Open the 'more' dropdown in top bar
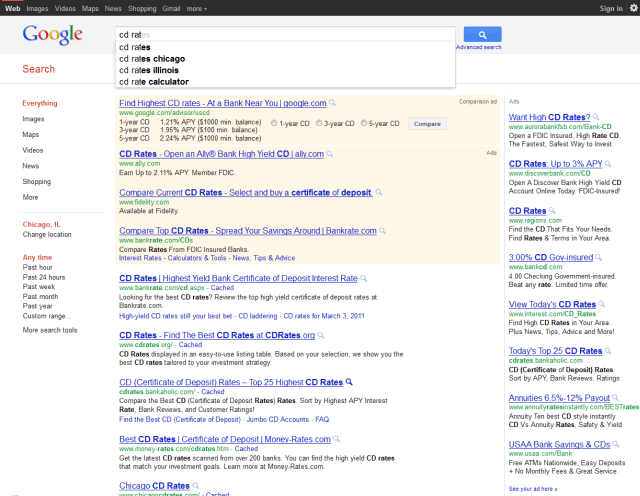 pyautogui.click(x=197, y=9)
